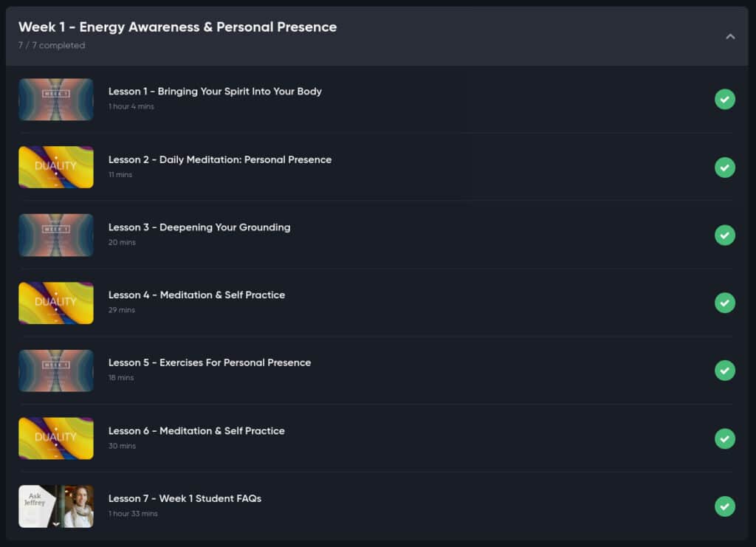Open Lesson 1 - Bringing Your Spirit Into Your Body
Image resolution: width=756 pixels, height=547 pixels.
215,91
